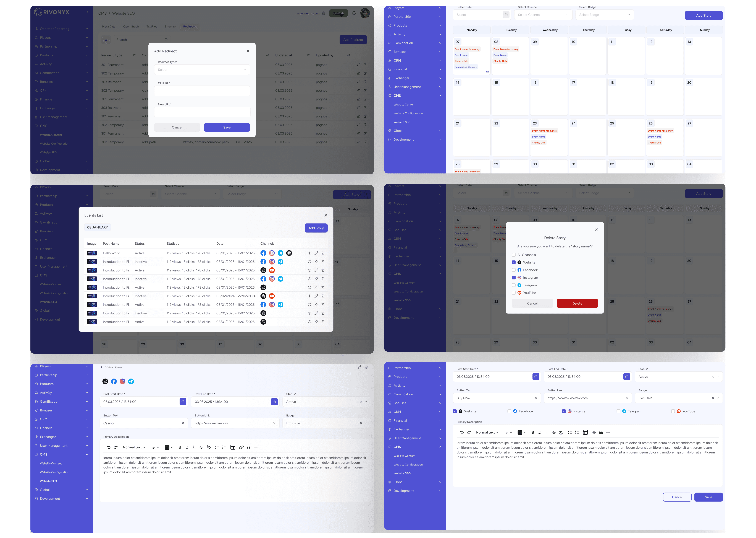Go back using the arrow beside View Story
Viewport: 756px width, 538px height.
pos(101,367)
